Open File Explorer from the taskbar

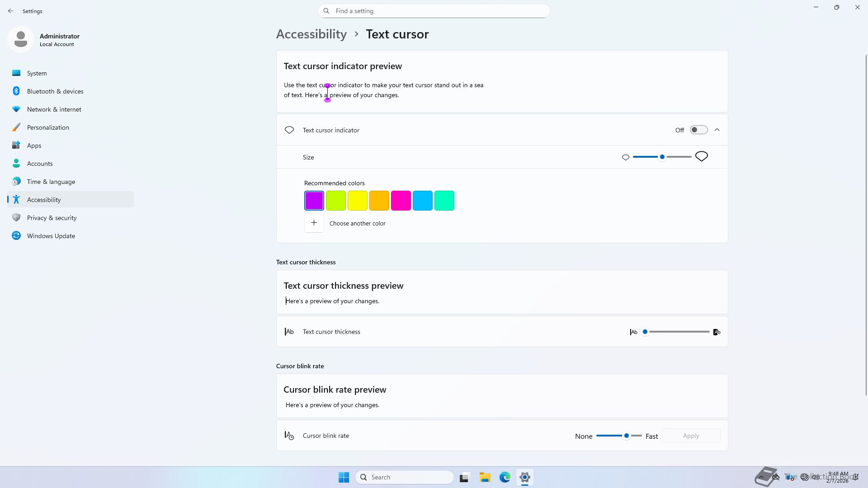[x=485, y=477]
